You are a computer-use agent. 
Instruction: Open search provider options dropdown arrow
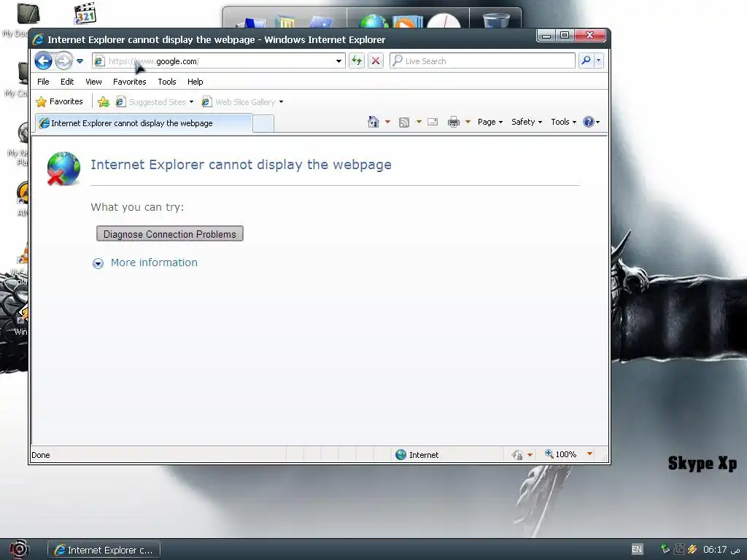(599, 61)
